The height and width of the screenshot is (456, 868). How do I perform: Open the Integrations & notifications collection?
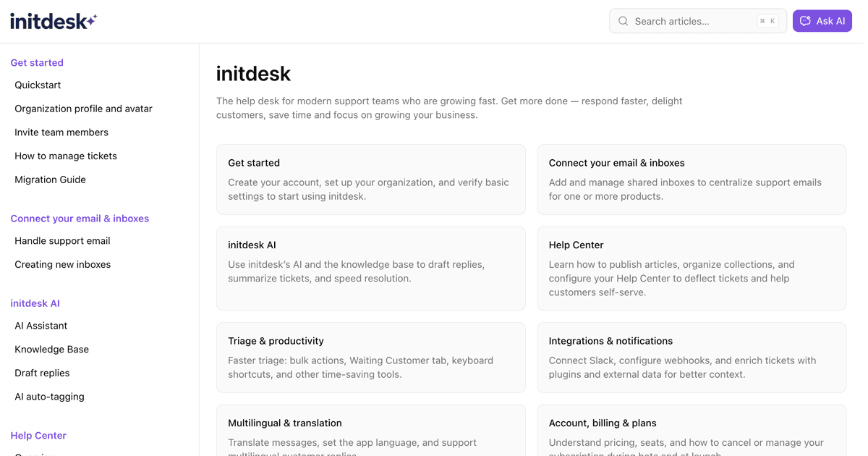point(692,357)
